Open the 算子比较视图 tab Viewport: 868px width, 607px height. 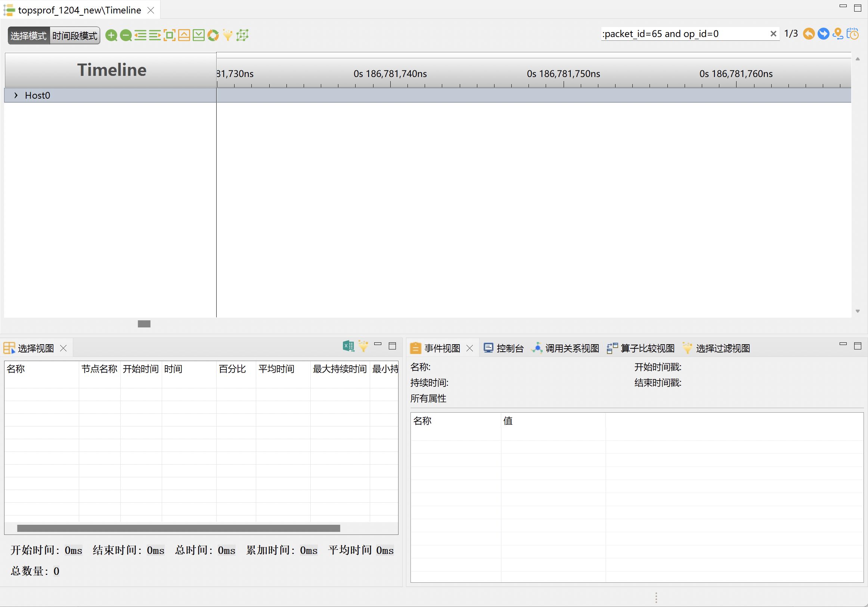(641, 348)
